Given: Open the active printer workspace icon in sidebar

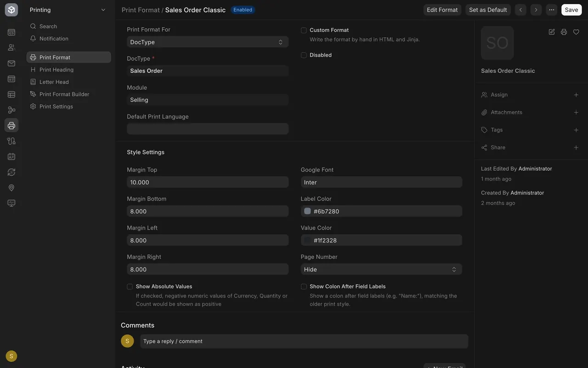Looking at the screenshot, I should pos(11,125).
